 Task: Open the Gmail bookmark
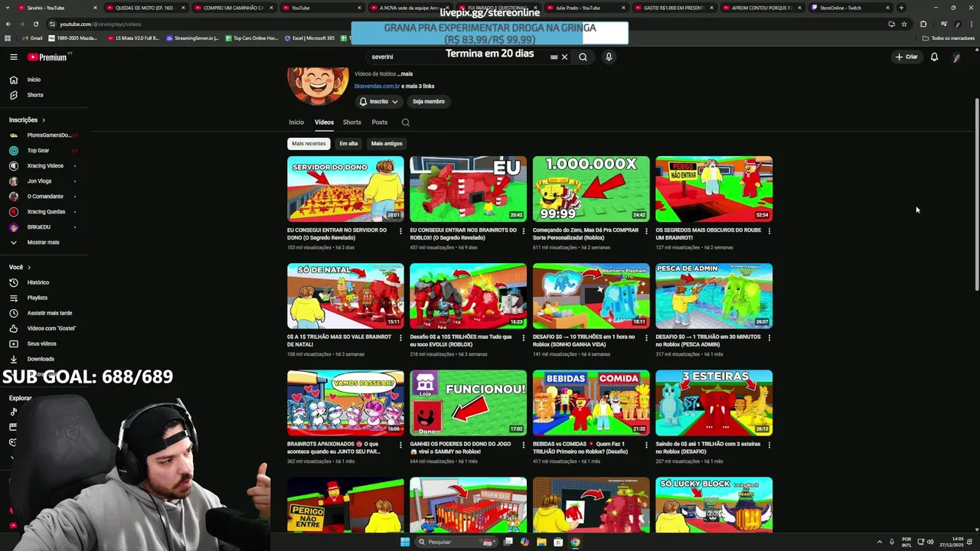(32, 37)
